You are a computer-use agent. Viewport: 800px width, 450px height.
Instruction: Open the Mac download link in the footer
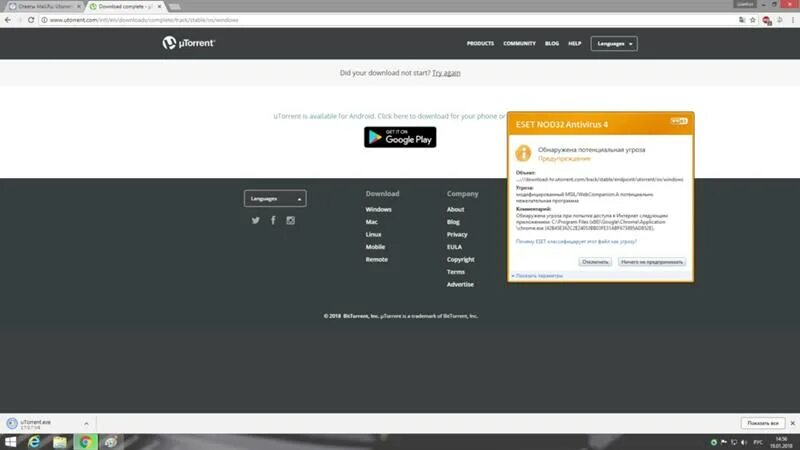click(x=371, y=222)
